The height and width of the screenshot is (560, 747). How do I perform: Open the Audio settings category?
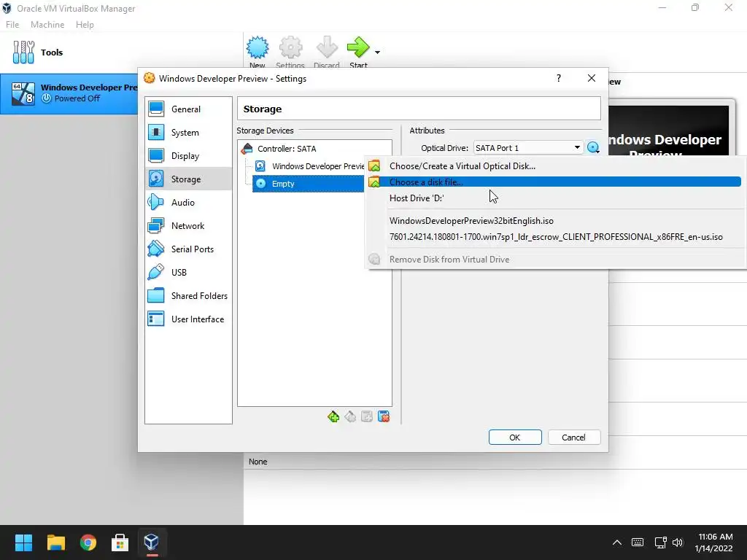coord(188,203)
